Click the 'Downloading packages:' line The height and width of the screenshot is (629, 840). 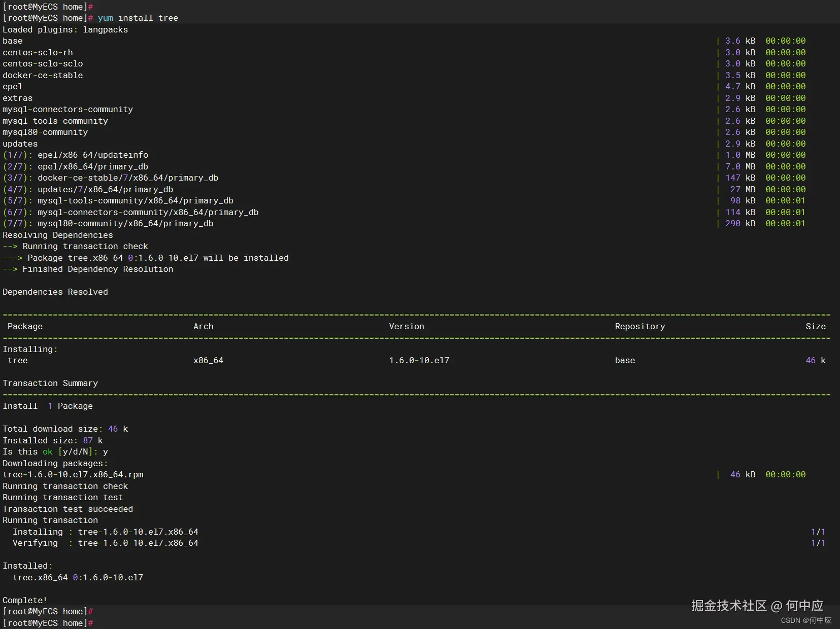tap(55, 464)
